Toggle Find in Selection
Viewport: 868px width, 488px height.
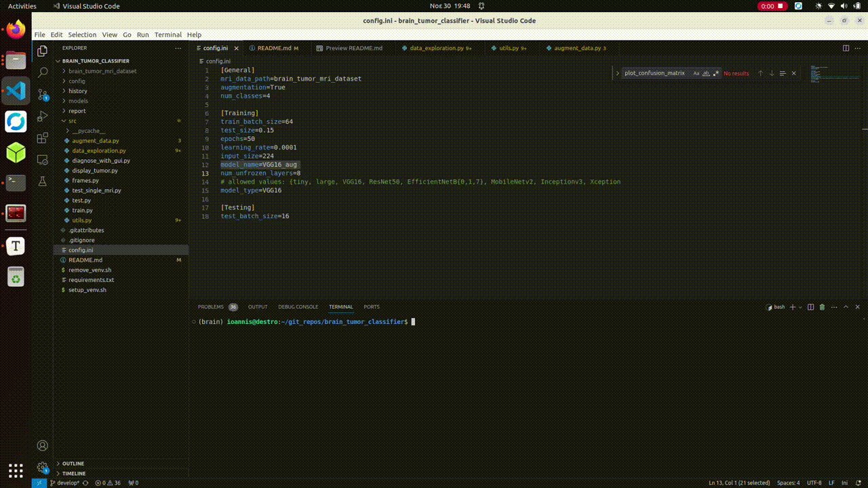[x=783, y=73]
